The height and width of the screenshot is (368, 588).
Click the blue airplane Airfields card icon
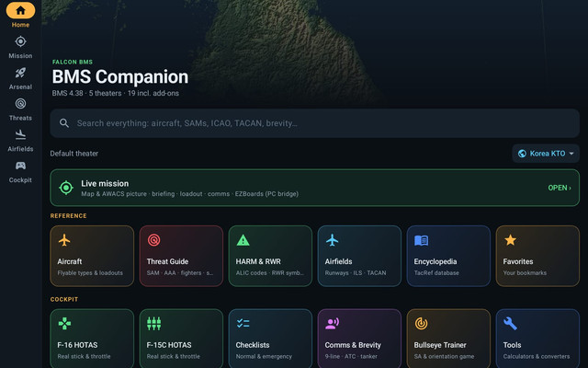point(333,240)
